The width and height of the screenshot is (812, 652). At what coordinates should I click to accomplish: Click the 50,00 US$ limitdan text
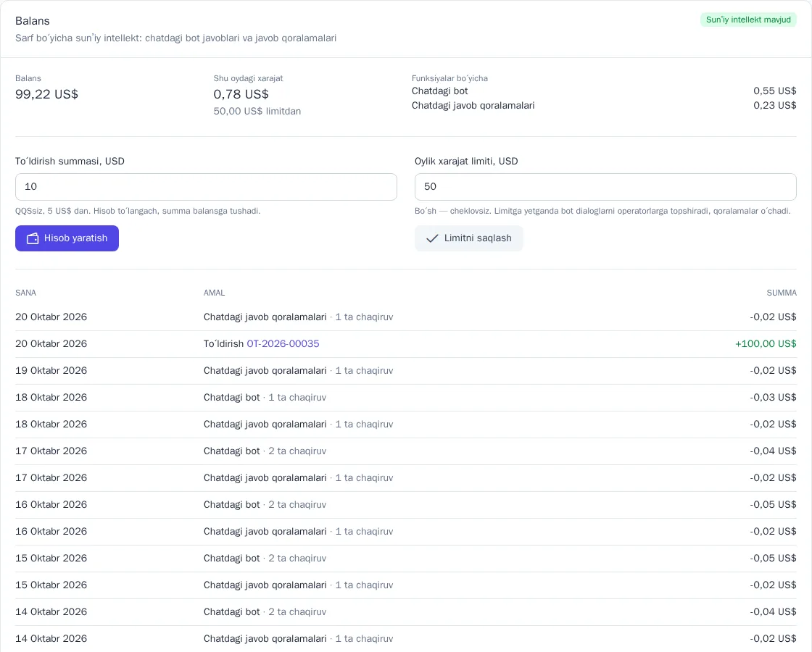[x=257, y=112]
